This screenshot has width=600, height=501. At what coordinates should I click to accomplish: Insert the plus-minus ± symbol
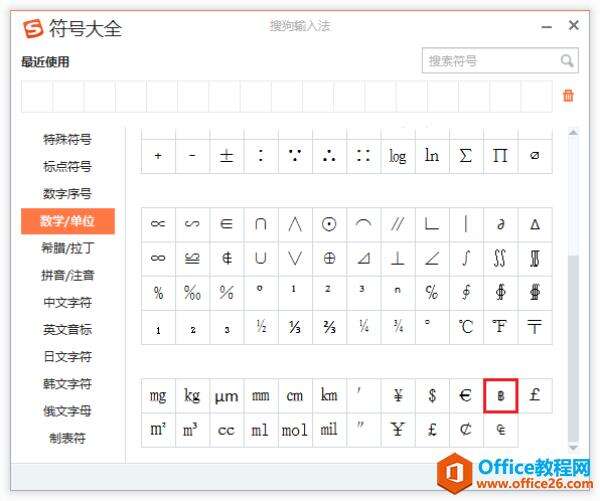pos(226,156)
